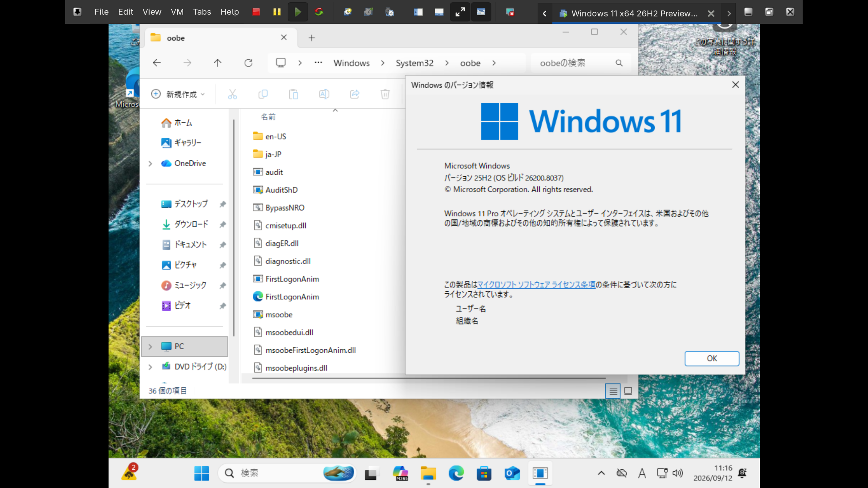Click the red Power Off VM icon
Screen dimensions: 868x488
(x=256, y=12)
